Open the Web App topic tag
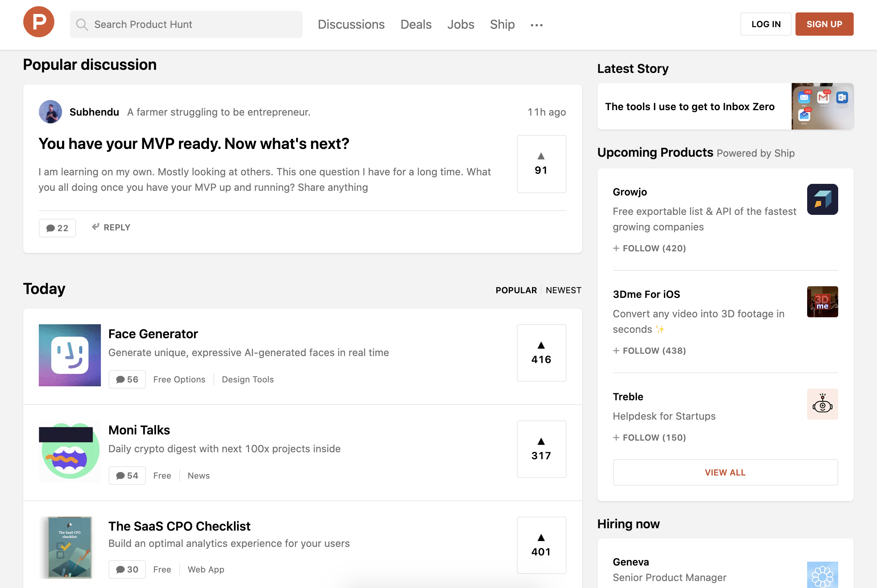Viewport: 877px width, 588px height. [206, 569]
